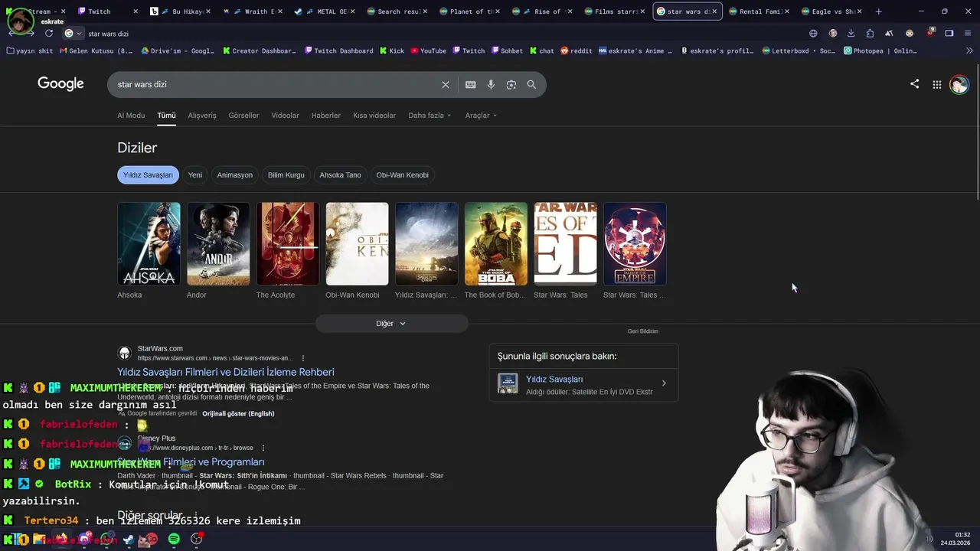This screenshot has height=551, width=980.
Task: Switch to Kısa videolar tab
Action: [x=374, y=116]
